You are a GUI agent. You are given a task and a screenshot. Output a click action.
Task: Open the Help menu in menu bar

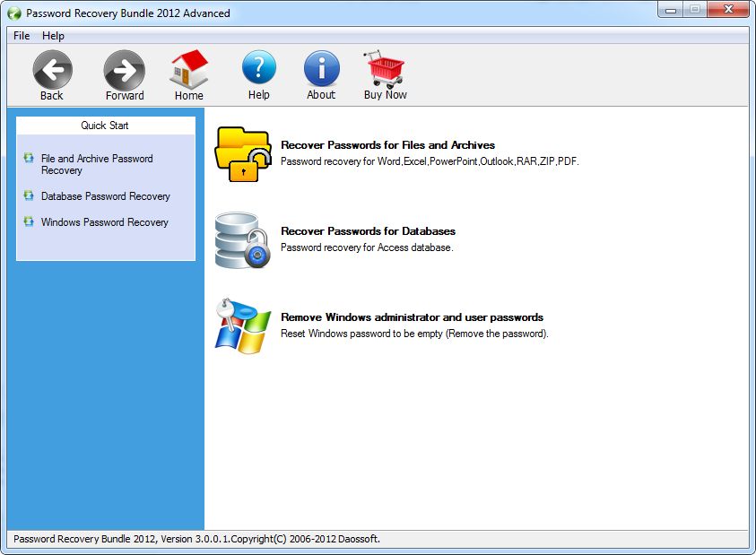(53, 36)
